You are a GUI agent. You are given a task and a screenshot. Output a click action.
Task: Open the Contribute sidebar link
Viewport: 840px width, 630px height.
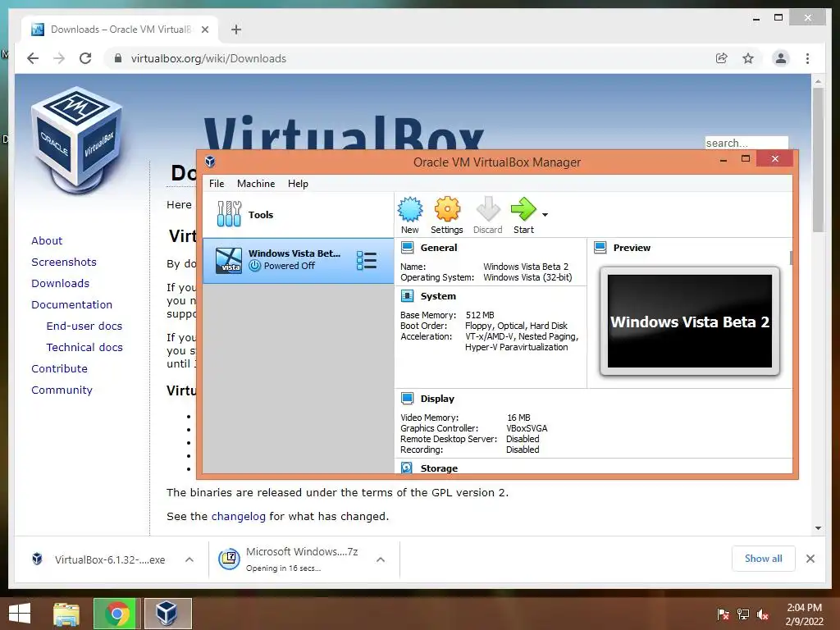(59, 368)
